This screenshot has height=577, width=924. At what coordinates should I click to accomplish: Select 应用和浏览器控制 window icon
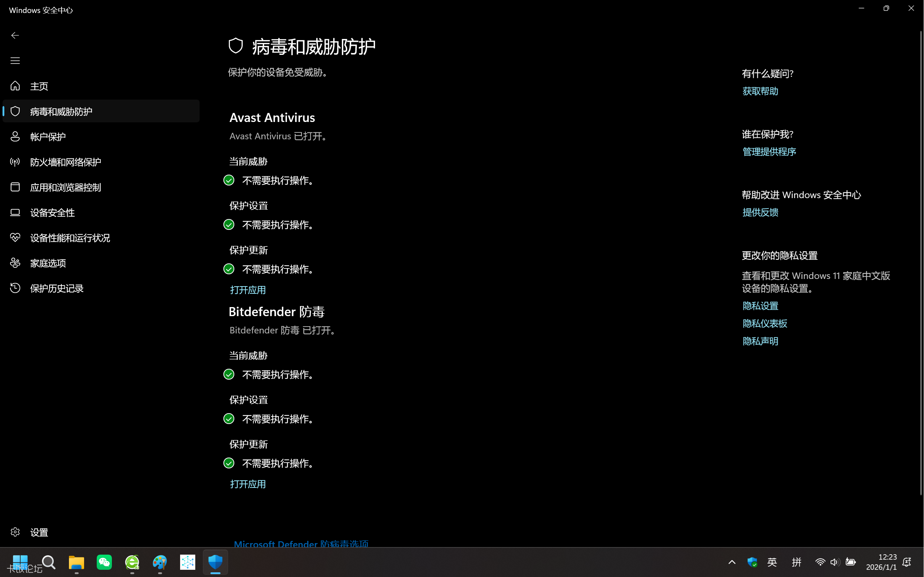coord(15,187)
